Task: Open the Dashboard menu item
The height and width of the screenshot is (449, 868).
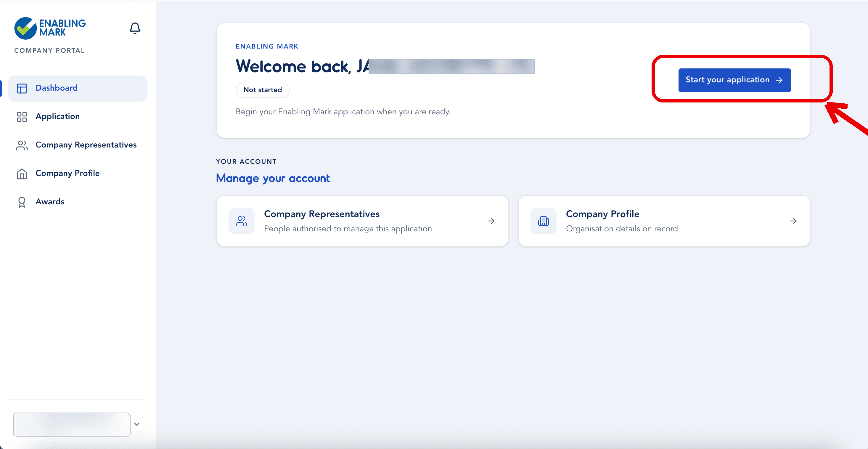Action: 78,88
